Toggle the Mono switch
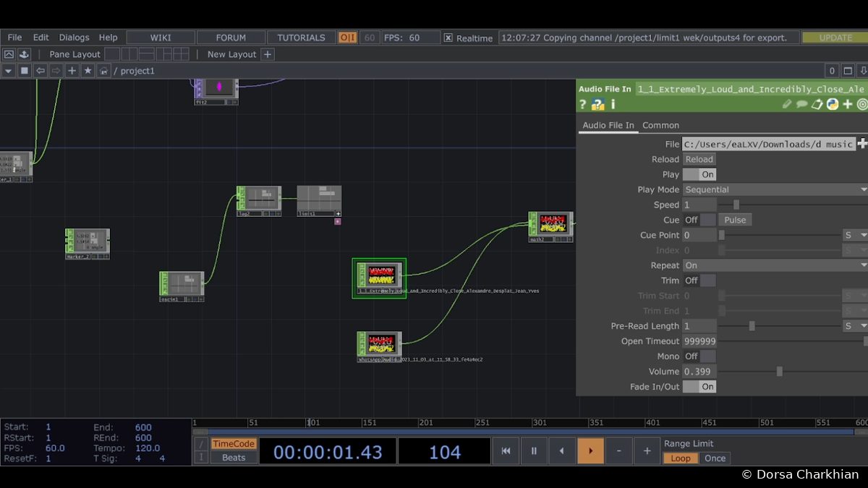Screen dimensions: 868x488 tap(699, 356)
